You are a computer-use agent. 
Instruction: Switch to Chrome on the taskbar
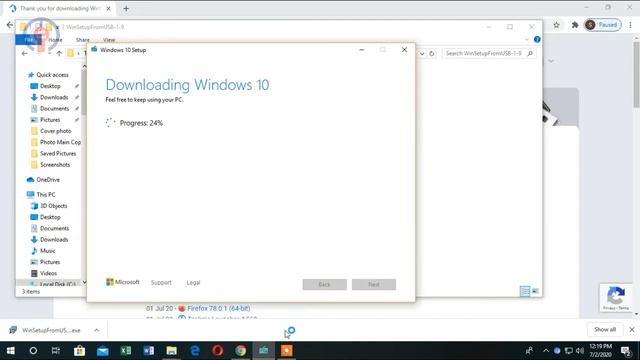click(240, 351)
